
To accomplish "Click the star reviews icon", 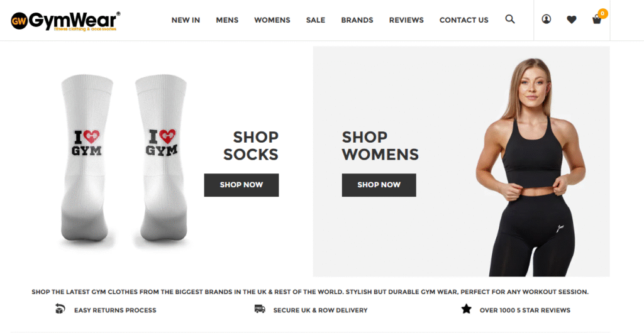I will pos(466,308).
